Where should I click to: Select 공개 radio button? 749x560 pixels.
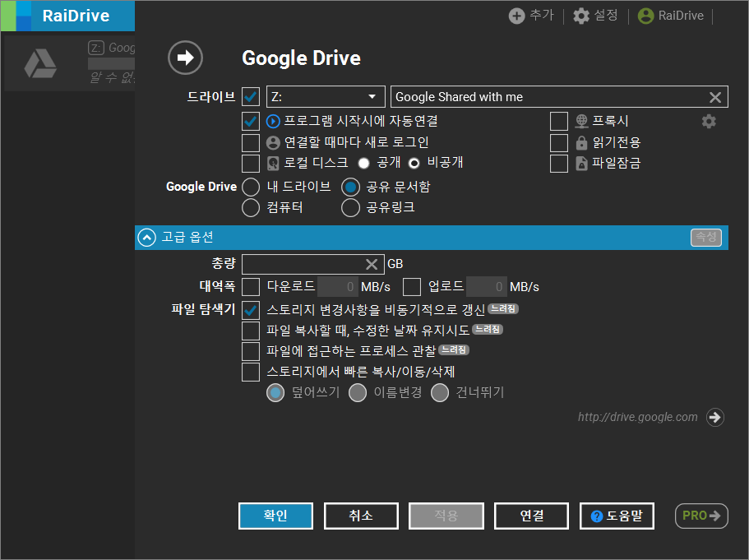364,164
